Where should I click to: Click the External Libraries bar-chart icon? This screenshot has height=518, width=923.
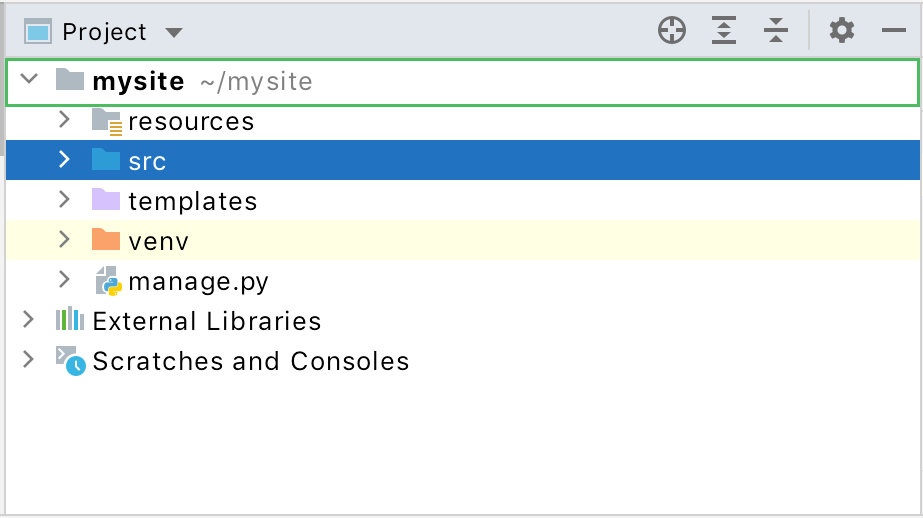coord(69,321)
